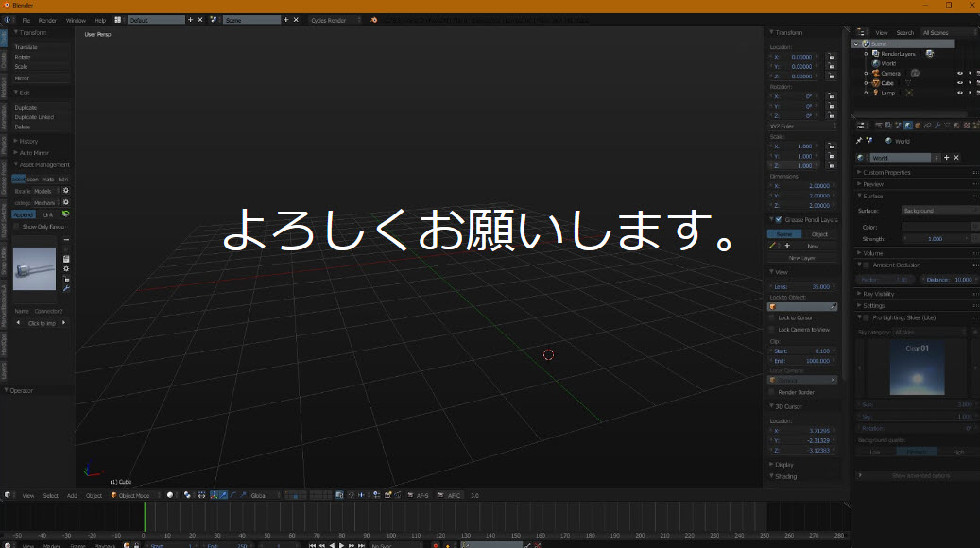Image resolution: width=980 pixels, height=548 pixels.
Task: Click the Delete button in Edit panel
Action: (41, 127)
